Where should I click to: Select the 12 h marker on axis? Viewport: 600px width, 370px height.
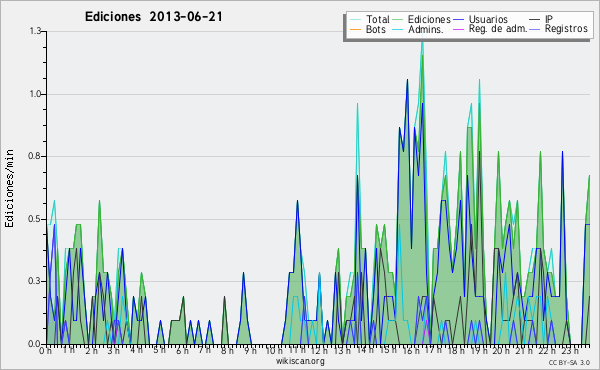click(319, 350)
